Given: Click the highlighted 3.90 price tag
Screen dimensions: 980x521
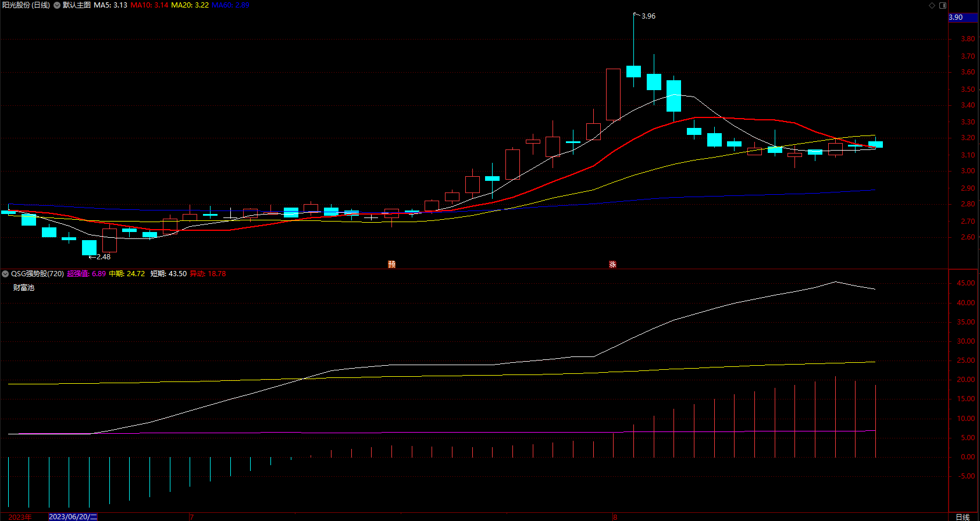Looking at the screenshot, I should pyautogui.click(x=963, y=17).
